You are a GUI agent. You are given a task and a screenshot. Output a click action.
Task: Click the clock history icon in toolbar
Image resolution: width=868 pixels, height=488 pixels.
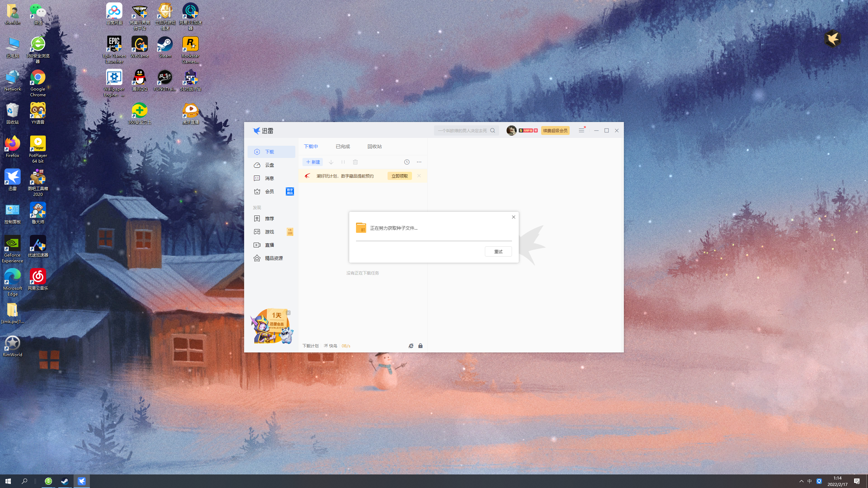(407, 162)
